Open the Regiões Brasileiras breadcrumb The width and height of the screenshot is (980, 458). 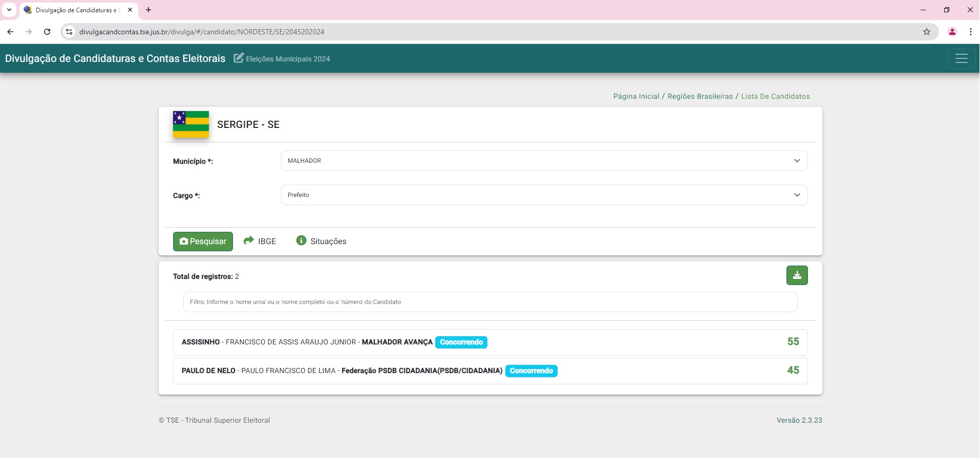pyautogui.click(x=700, y=96)
